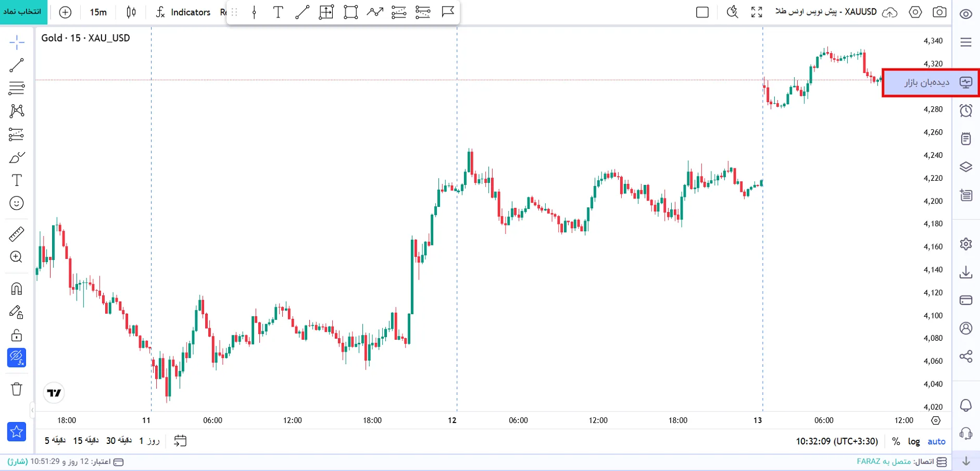Image resolution: width=980 pixels, height=471 pixels.
Task: Select the zoom in magnifier tool
Action: 17,257
